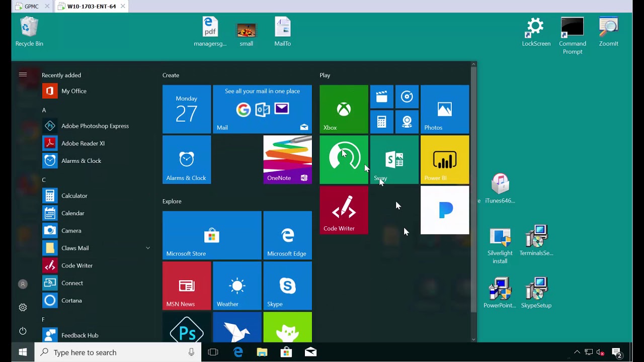Open the Microsoft Store tile

click(x=212, y=235)
